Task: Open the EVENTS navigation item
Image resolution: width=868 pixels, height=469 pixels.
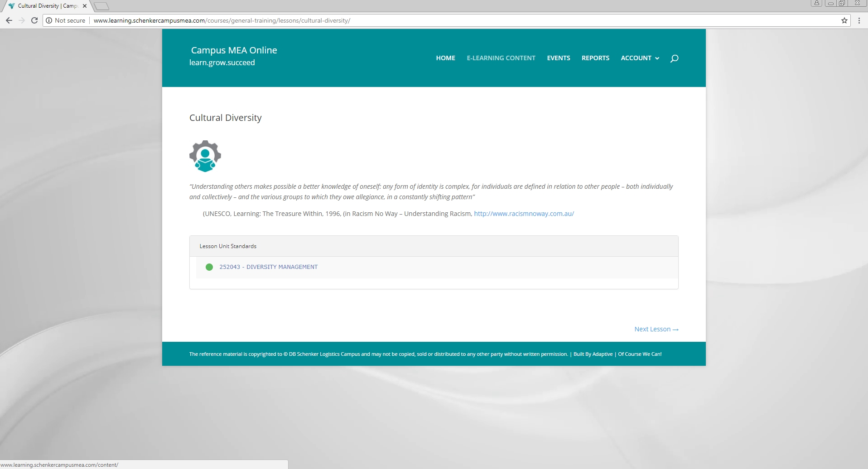Action: click(x=558, y=58)
